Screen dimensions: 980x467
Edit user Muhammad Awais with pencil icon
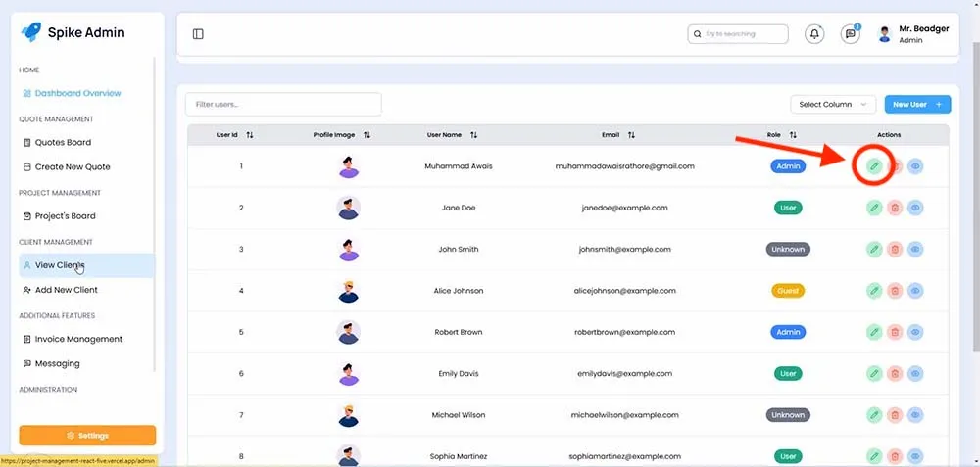click(x=874, y=166)
